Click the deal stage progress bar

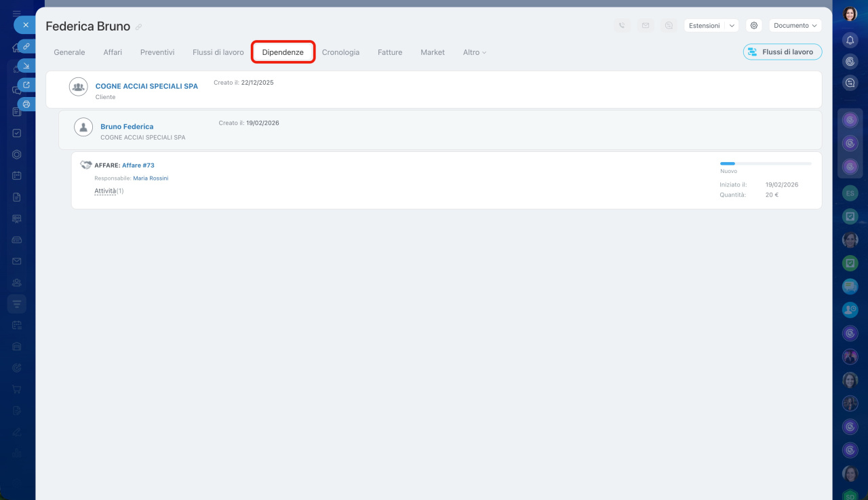[766, 164]
